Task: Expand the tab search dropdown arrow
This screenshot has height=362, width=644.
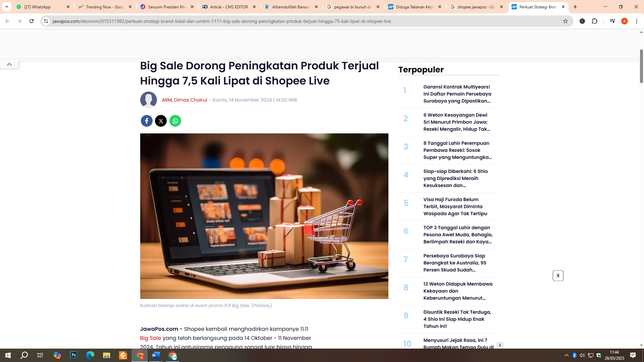Action: 6,7
